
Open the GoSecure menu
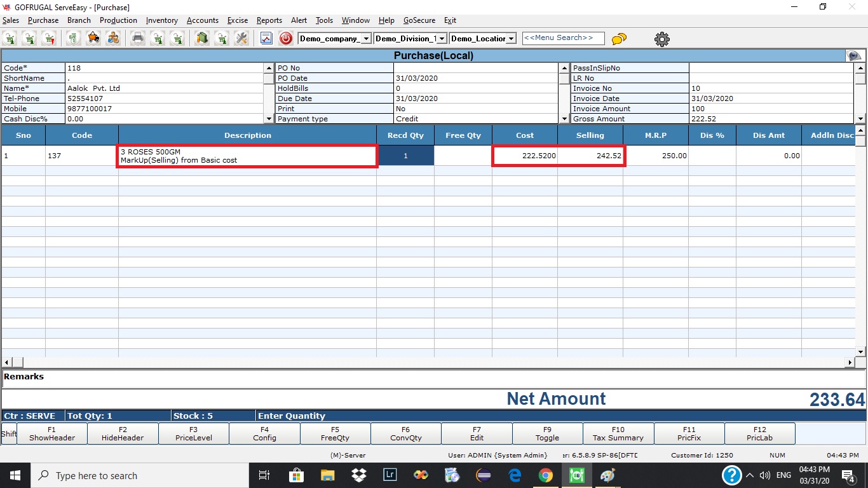419,20
